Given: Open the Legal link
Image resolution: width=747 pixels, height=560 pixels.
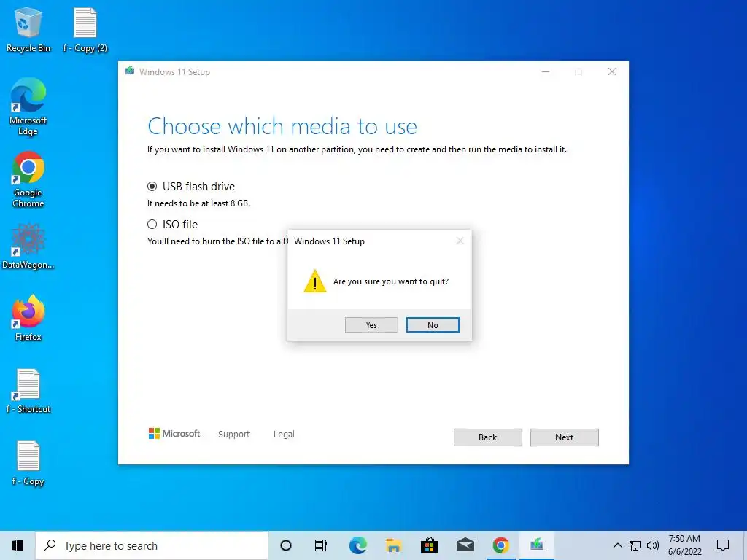Looking at the screenshot, I should coord(284,435).
